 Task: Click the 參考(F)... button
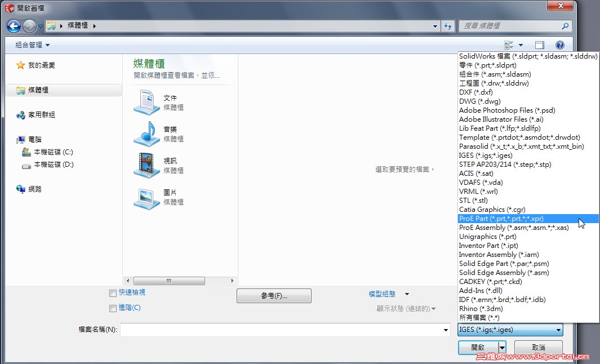click(274, 296)
